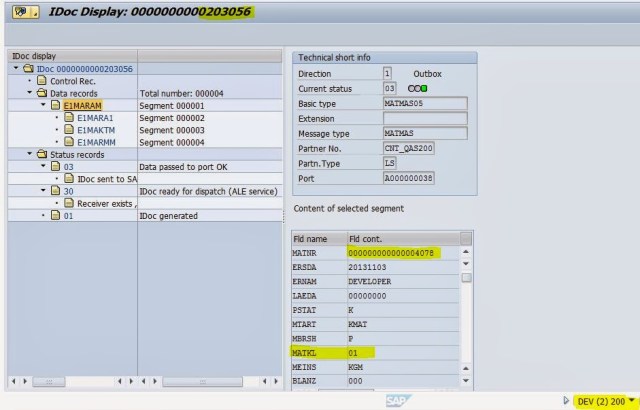Click 'IDoc ready for dispatch (ALE service)' text
Viewport: 640px width, 410px height.
(x=208, y=191)
